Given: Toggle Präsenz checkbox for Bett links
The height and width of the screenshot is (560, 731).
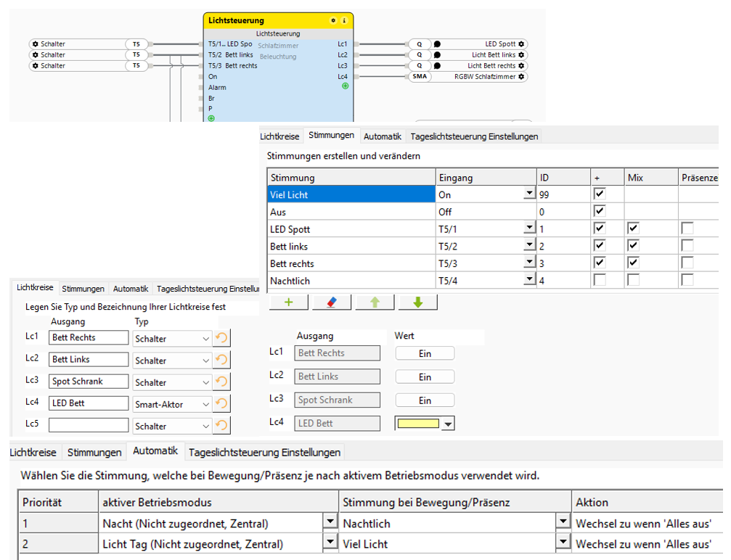Looking at the screenshot, I should click(687, 246).
